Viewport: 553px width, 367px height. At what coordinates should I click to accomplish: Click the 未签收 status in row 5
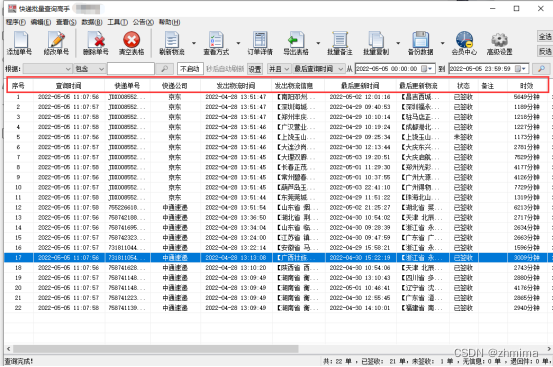pyautogui.click(x=463, y=137)
